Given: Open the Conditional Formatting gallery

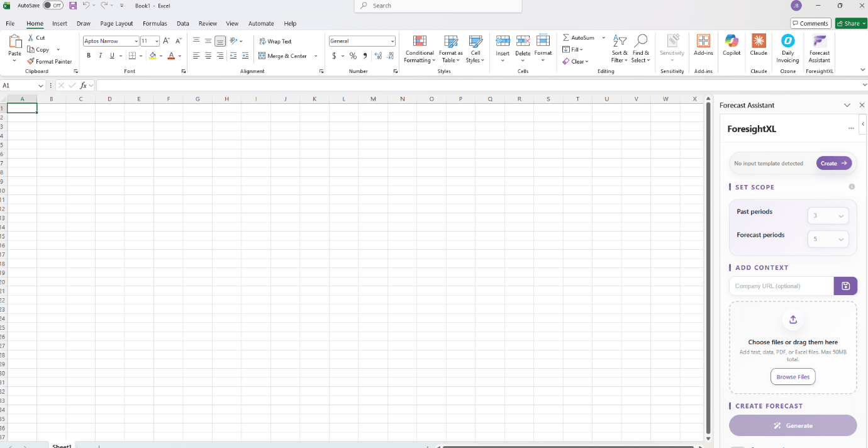Looking at the screenshot, I should click(419, 50).
